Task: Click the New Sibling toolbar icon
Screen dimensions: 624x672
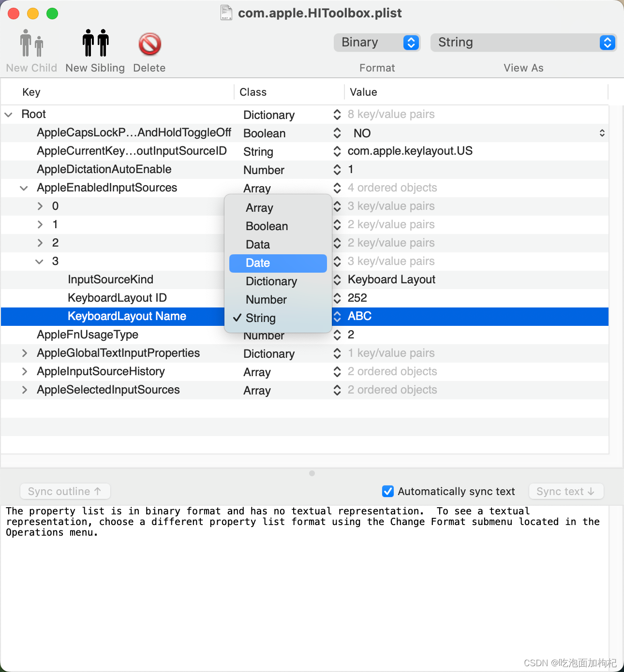Action: pos(95,44)
